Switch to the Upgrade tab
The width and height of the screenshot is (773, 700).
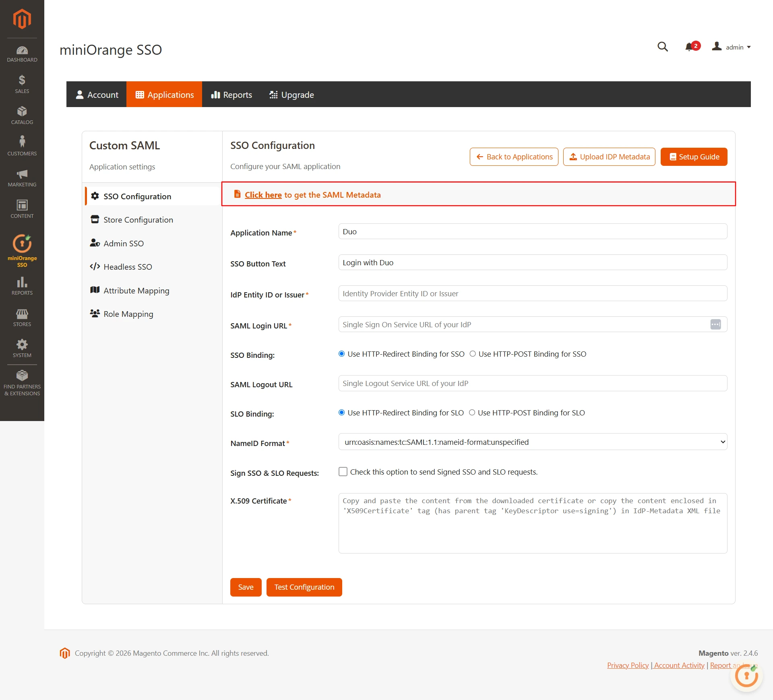pyautogui.click(x=291, y=95)
